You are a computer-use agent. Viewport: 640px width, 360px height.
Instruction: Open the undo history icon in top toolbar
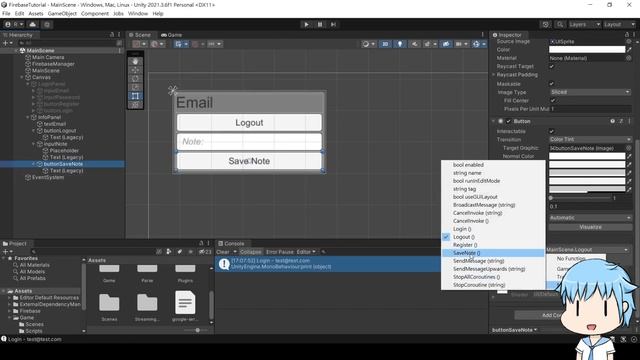tap(545, 24)
